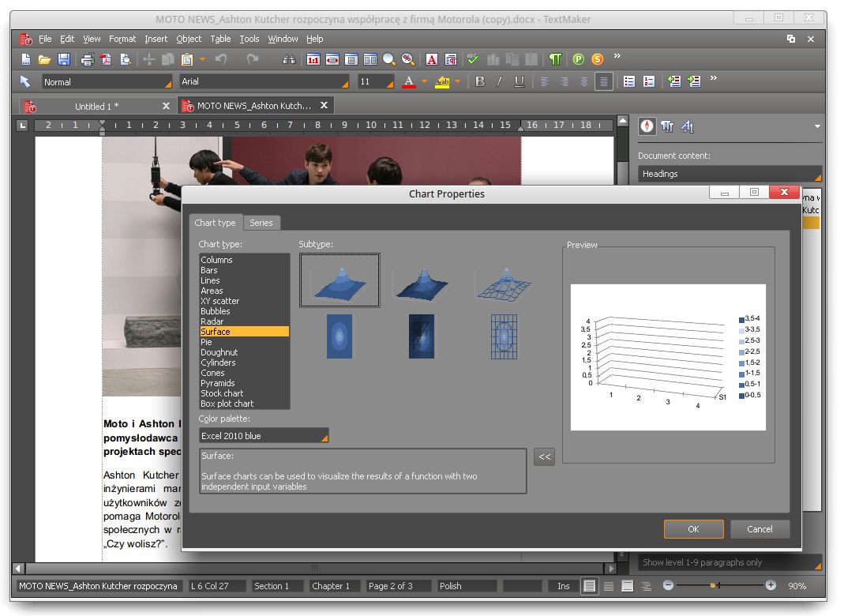
Task: Select the contour Surface chart subtype
Action: pos(339,336)
